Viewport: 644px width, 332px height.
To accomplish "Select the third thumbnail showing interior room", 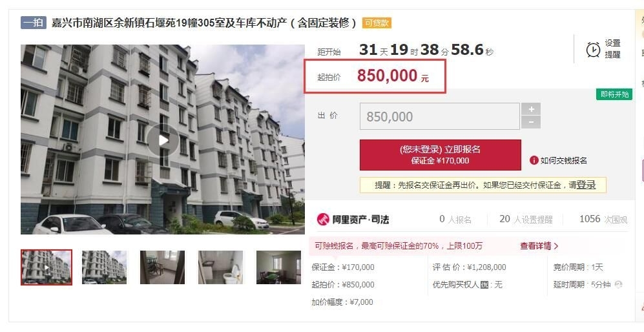I will point(162,267).
